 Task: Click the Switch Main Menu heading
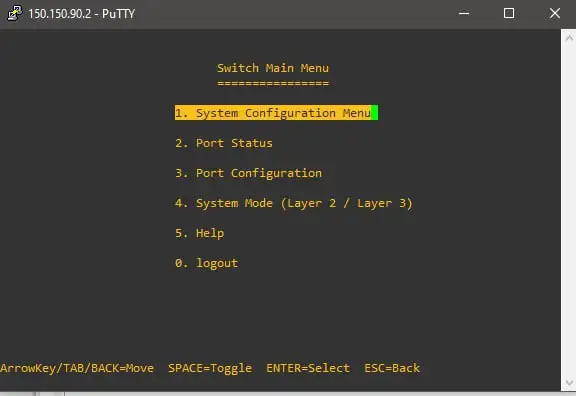tap(273, 68)
